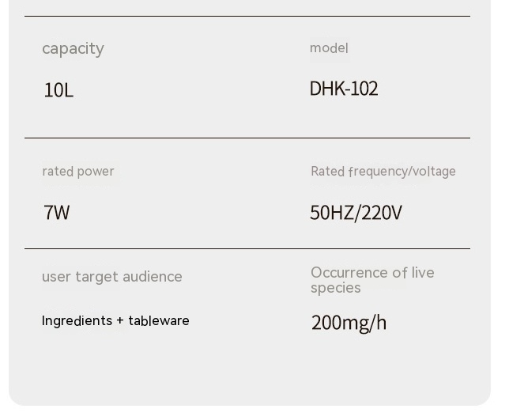
Task: Select the 10L capacity value
Action: pos(58,90)
